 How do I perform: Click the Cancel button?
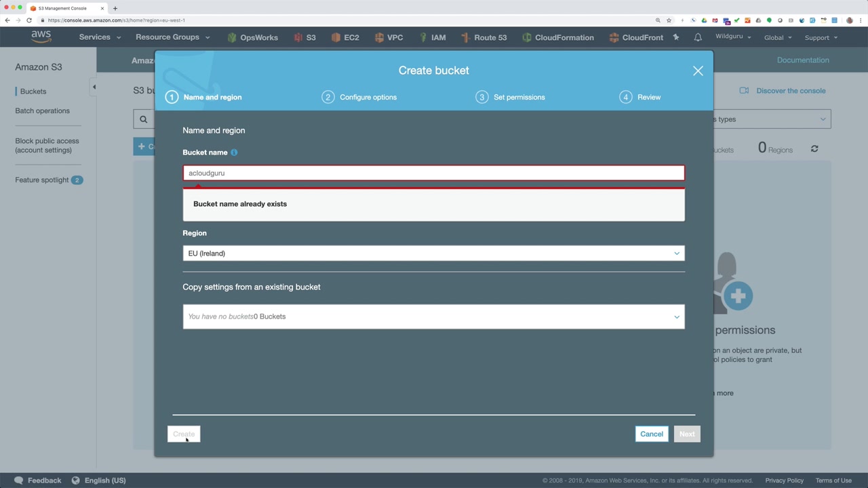(652, 434)
